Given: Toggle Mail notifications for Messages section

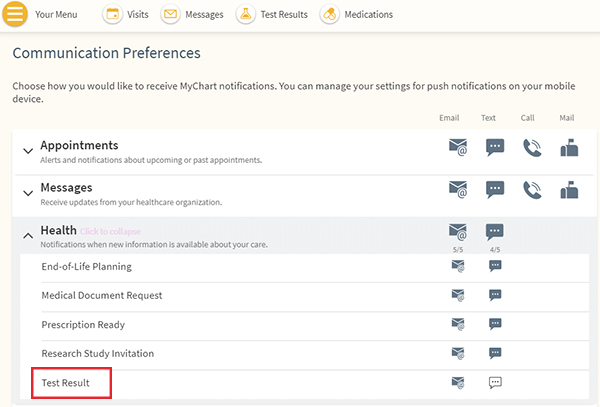Looking at the screenshot, I should point(569,190).
